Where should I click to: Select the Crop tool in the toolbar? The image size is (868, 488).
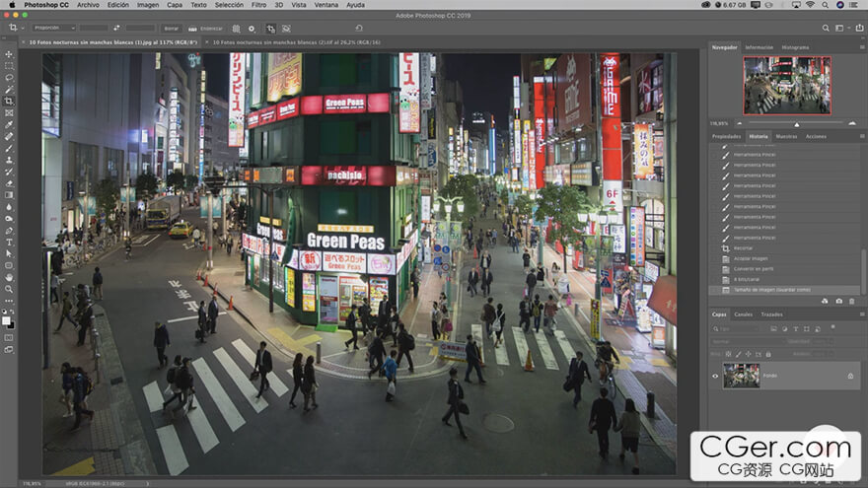(9, 102)
